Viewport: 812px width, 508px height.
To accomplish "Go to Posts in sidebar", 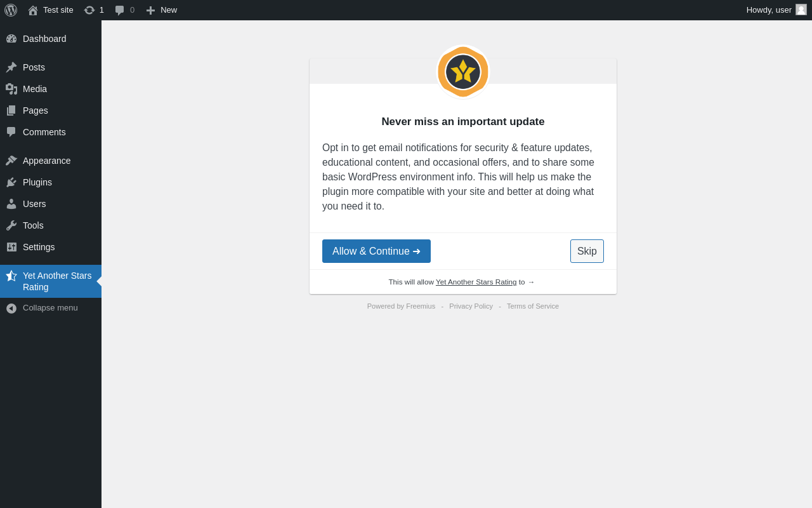I will point(51,67).
